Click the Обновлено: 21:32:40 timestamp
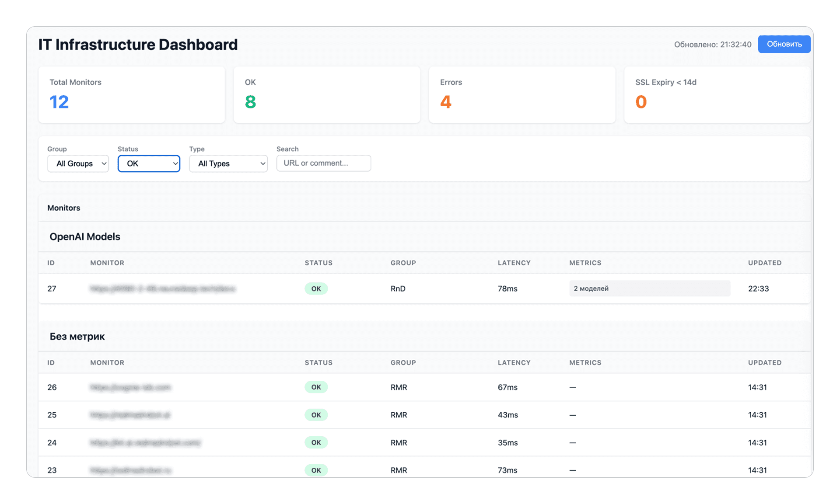Screen dimensions: 840x504 click(713, 45)
